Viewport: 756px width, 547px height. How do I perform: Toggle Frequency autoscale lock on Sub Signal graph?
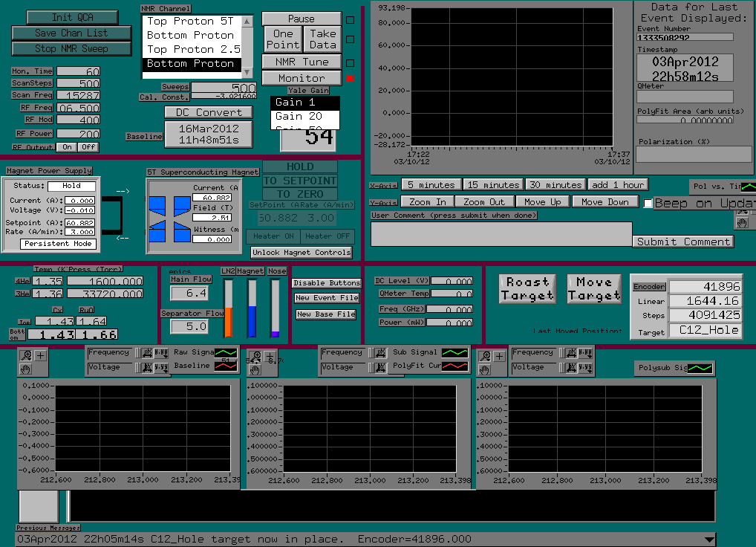click(x=371, y=353)
